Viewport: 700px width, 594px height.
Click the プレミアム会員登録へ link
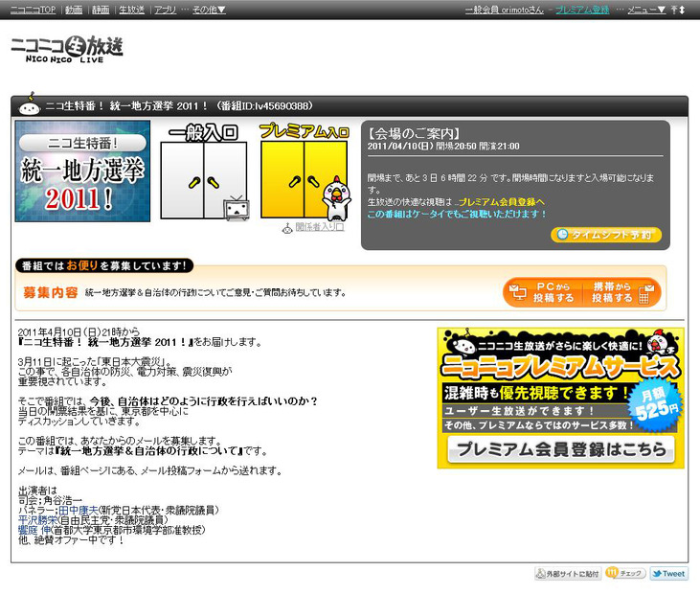point(502,202)
